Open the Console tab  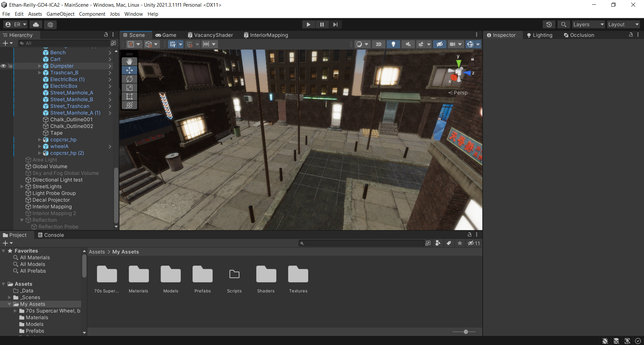point(51,235)
